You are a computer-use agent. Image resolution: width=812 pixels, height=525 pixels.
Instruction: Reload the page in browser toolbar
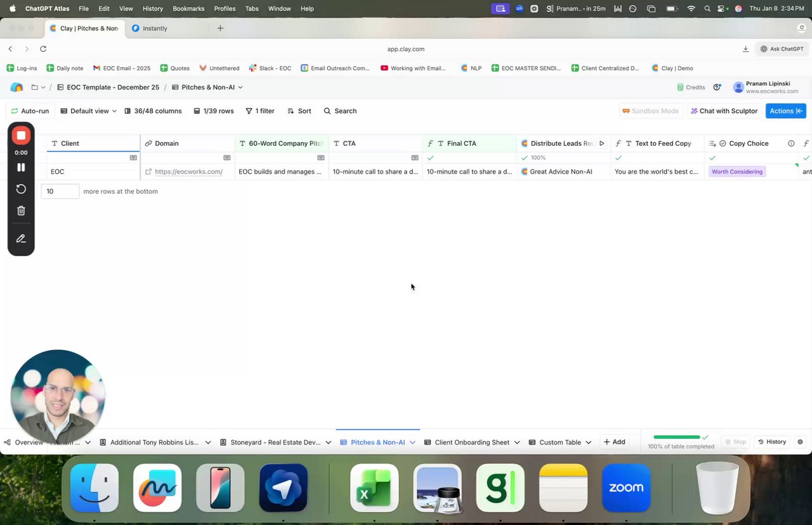43,49
